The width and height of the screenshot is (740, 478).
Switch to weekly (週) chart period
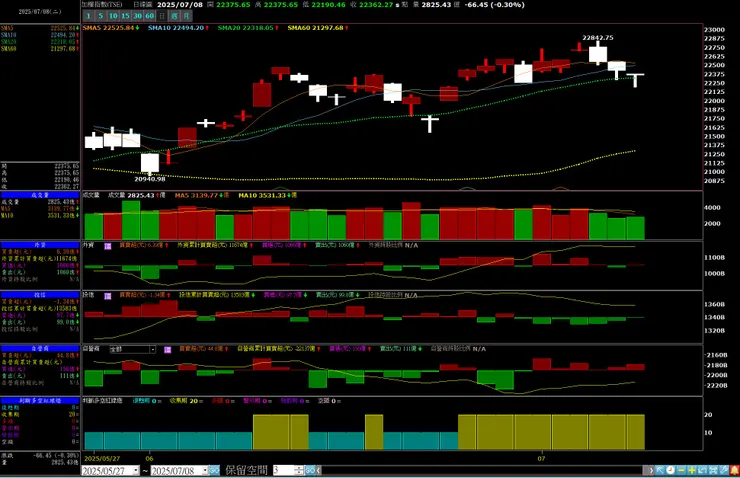point(174,16)
